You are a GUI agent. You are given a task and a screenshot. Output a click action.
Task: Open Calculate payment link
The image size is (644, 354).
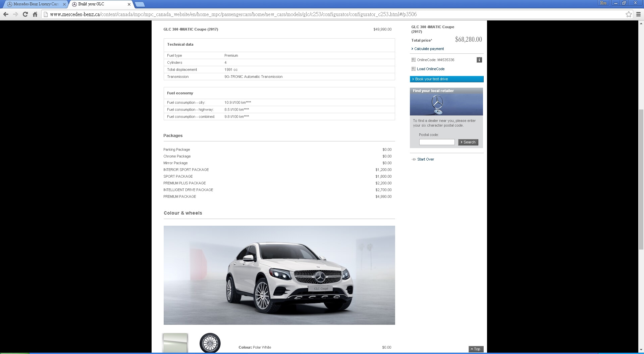429,49
